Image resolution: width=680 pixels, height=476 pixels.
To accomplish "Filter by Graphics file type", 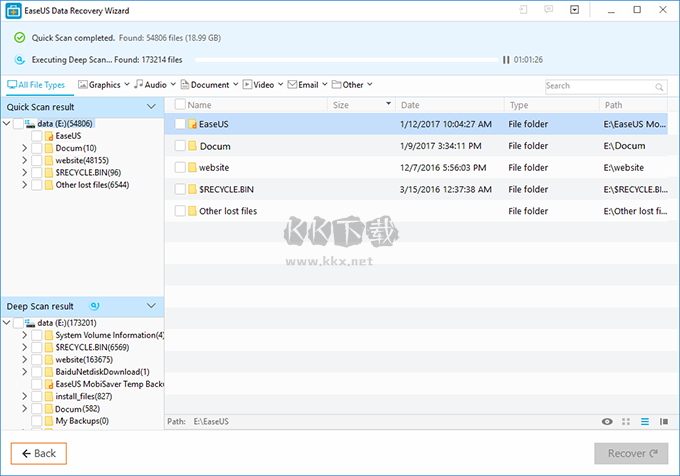I will click(104, 85).
